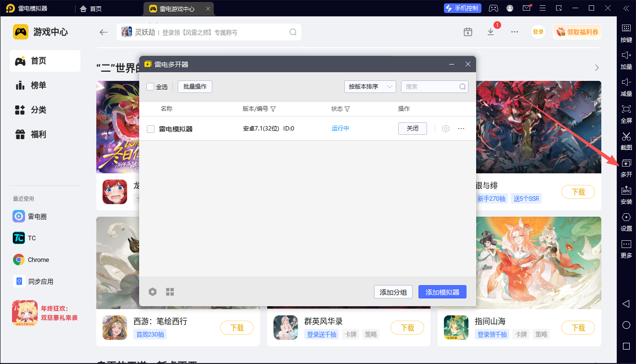This screenshot has height=364, width=636.
Task: Tick the checkbox beside 雷电模拟器 row
Action: tap(151, 129)
